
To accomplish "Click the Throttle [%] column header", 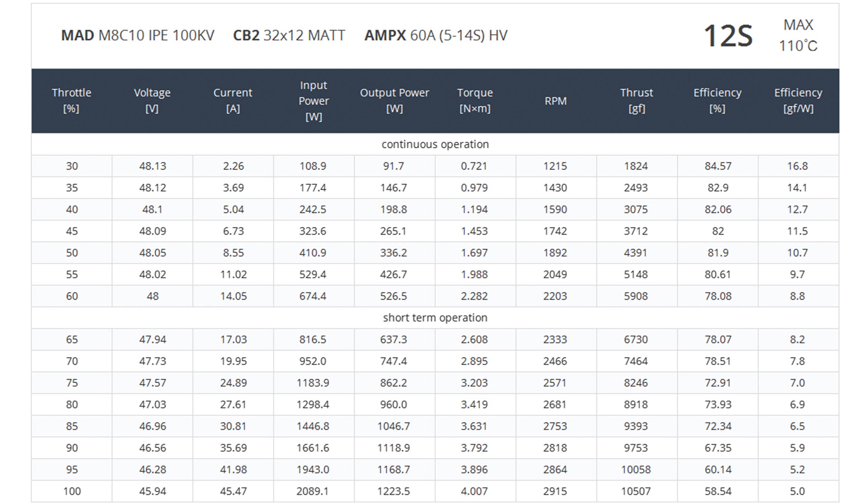I will click(x=72, y=101).
